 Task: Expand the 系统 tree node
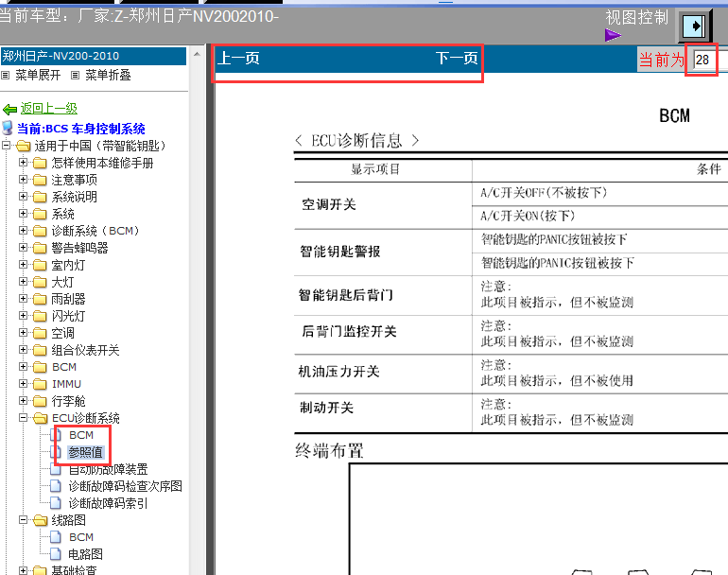click(x=23, y=214)
